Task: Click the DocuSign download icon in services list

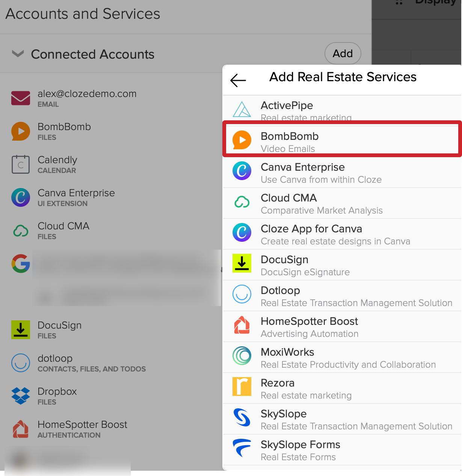Action: (242, 263)
